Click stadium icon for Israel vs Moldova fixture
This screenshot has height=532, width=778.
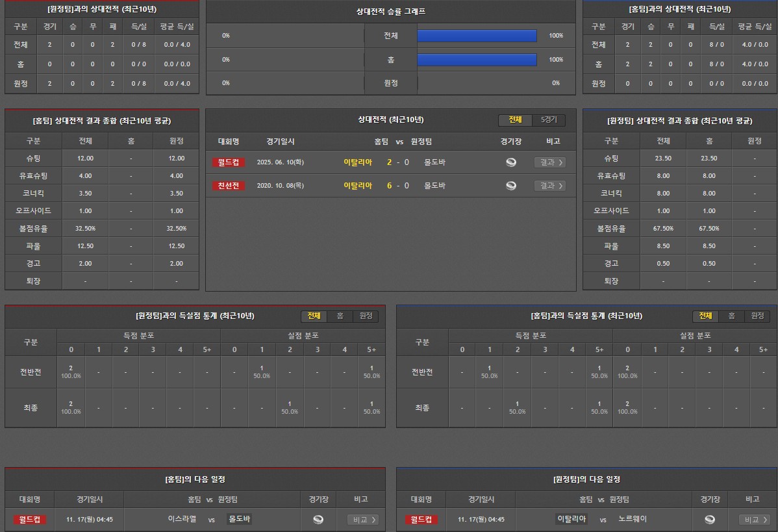[x=318, y=520]
